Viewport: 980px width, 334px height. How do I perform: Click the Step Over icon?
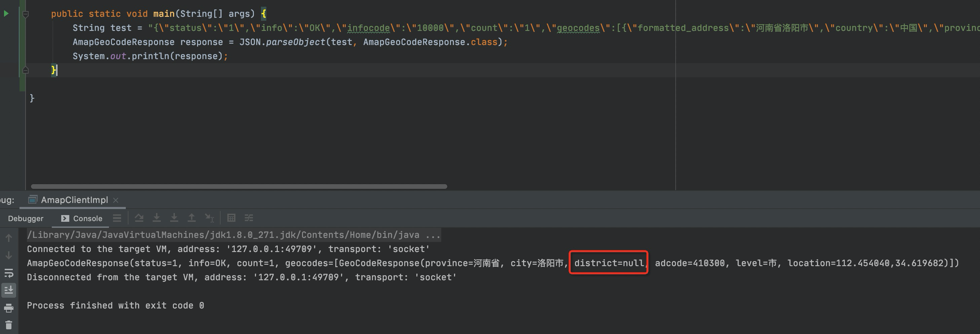[140, 218]
